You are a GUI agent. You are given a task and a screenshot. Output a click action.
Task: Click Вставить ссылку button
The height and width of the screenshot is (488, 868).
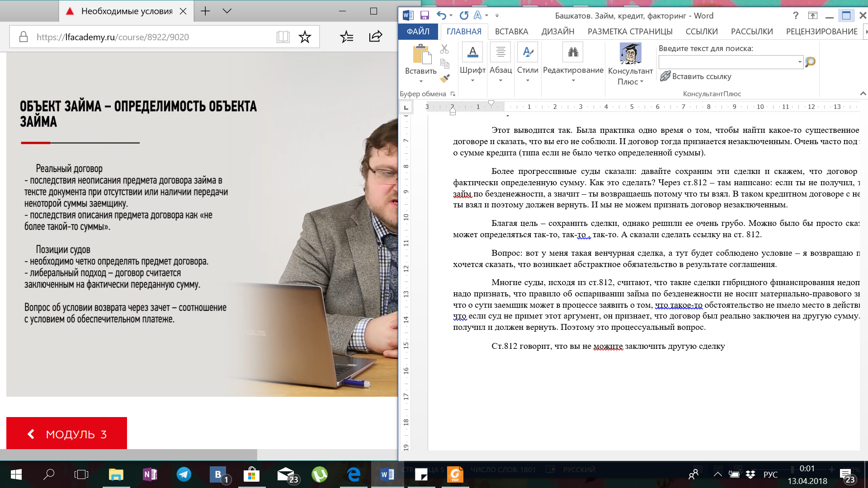pyautogui.click(x=695, y=76)
